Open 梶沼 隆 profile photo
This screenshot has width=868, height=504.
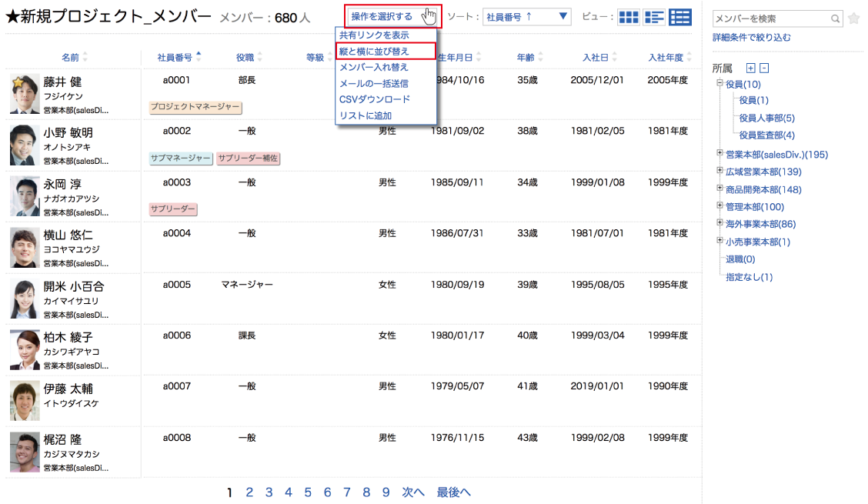[x=25, y=452]
